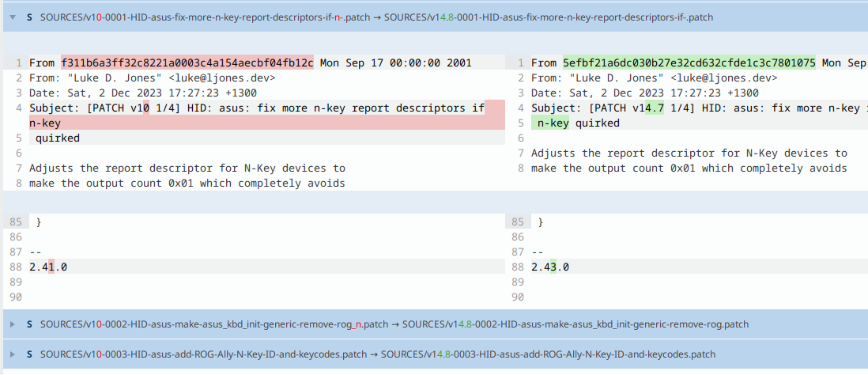
Task: Open the SOURCES/v10-0002 to v14.8-0002 patch file title
Action: (x=394, y=324)
